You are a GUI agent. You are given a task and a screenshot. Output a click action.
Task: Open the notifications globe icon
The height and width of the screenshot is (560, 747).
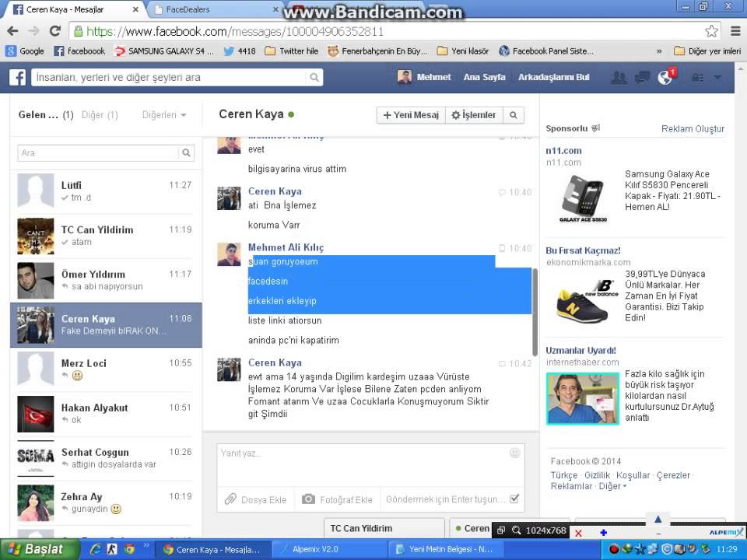(x=665, y=77)
